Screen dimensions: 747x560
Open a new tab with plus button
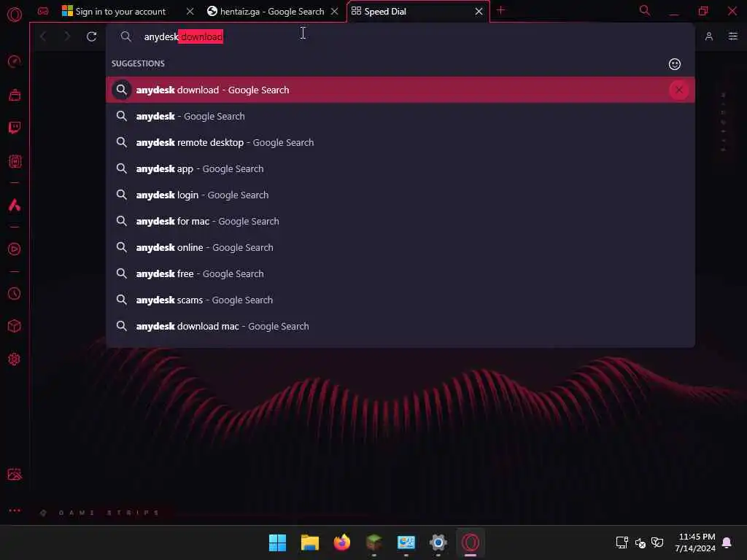500,10
